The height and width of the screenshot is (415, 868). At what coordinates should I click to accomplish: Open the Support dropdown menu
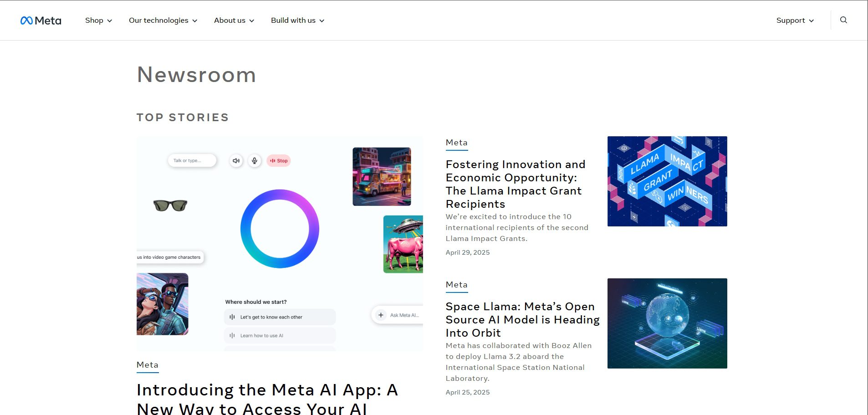coord(795,20)
